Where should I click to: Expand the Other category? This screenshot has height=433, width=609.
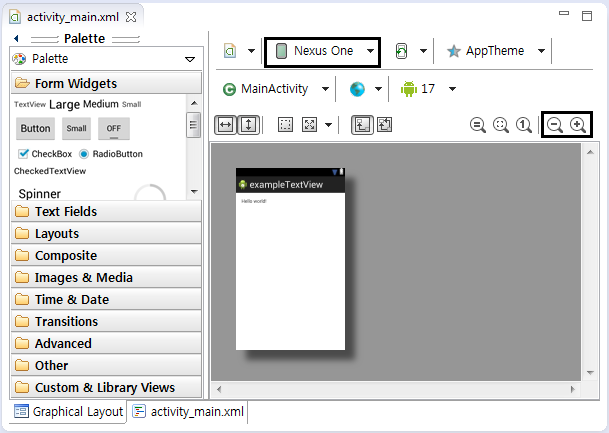point(106,365)
